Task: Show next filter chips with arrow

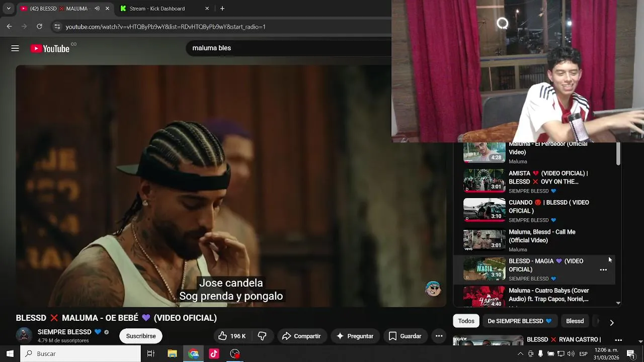Action: [x=612, y=322]
